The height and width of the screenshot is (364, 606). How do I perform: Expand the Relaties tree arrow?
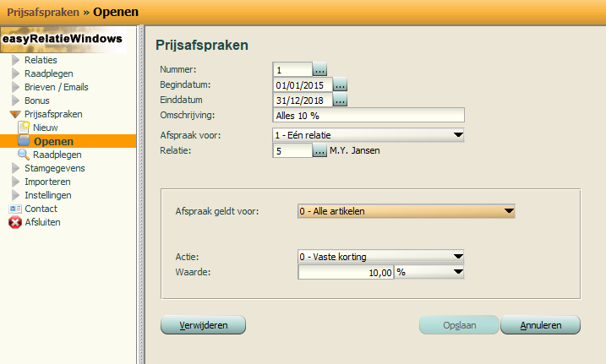[15, 60]
